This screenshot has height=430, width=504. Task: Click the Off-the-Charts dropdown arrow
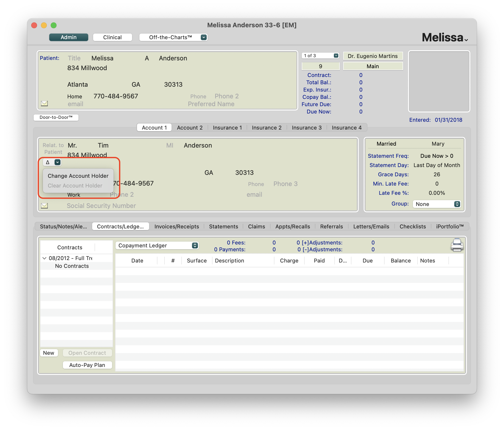204,37
